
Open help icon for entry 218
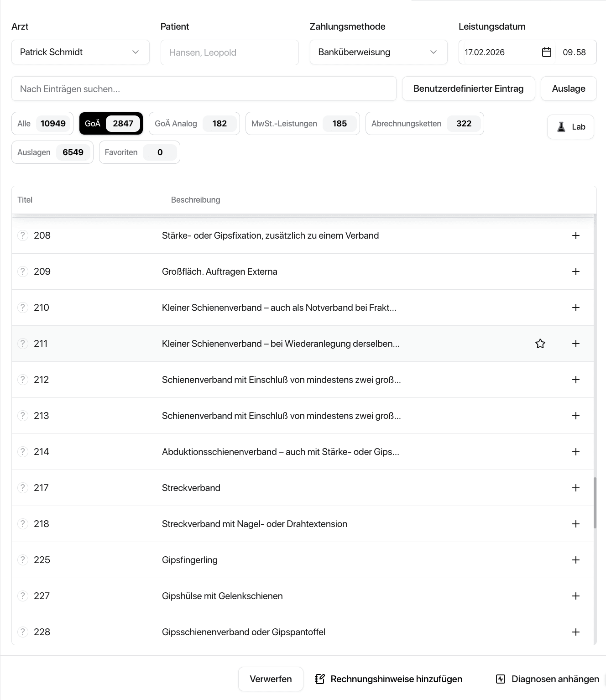click(23, 524)
